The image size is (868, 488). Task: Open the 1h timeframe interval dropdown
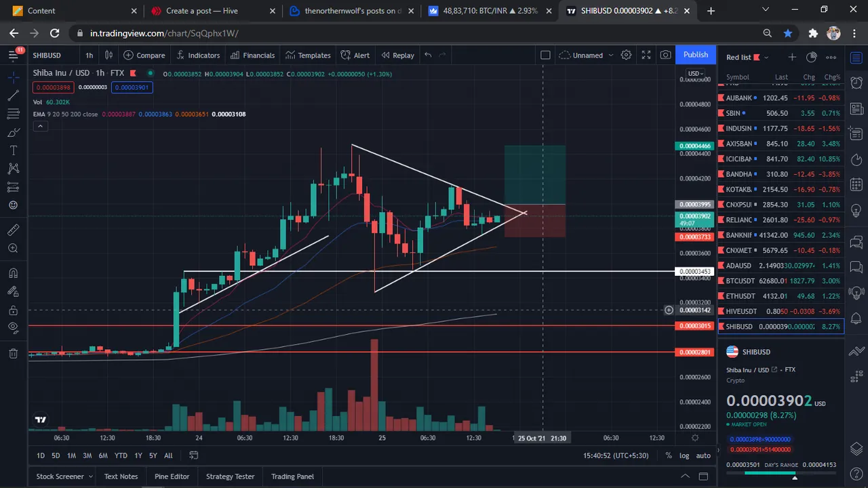pyautogui.click(x=89, y=55)
